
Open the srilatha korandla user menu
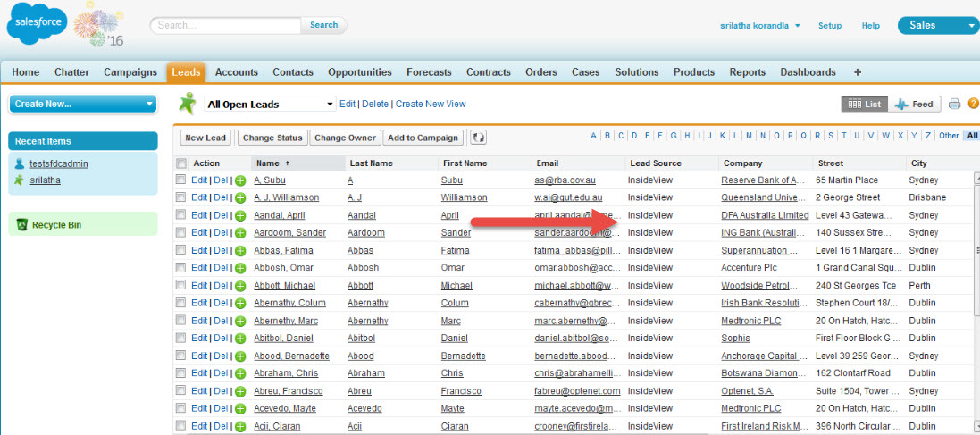click(x=760, y=26)
